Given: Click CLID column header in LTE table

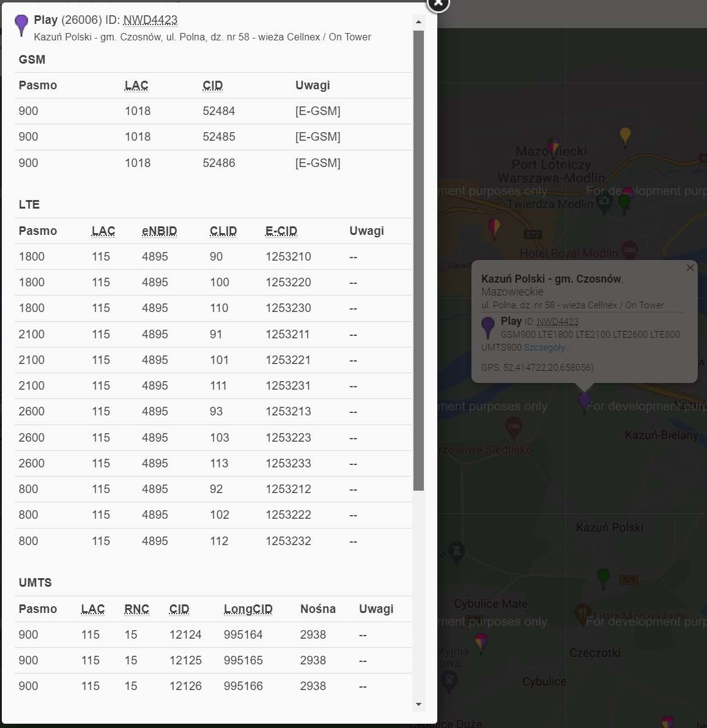Looking at the screenshot, I should coord(223,231).
